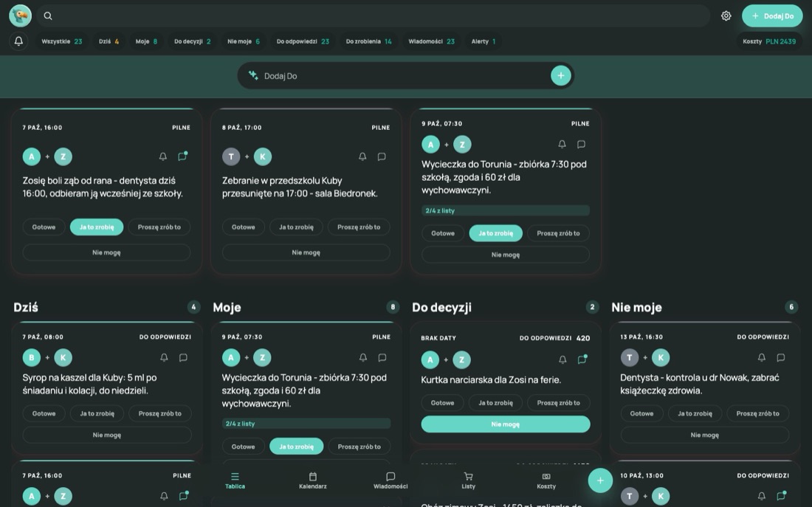The image size is (812, 507).
Task: Click the Dodaj Do quick-add input field
Action: tap(405, 75)
